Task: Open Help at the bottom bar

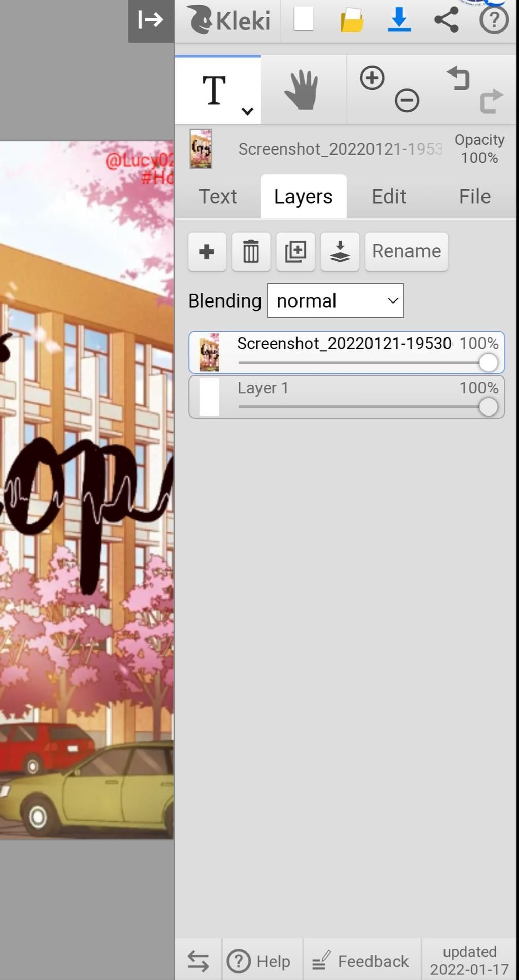Action: (x=259, y=961)
